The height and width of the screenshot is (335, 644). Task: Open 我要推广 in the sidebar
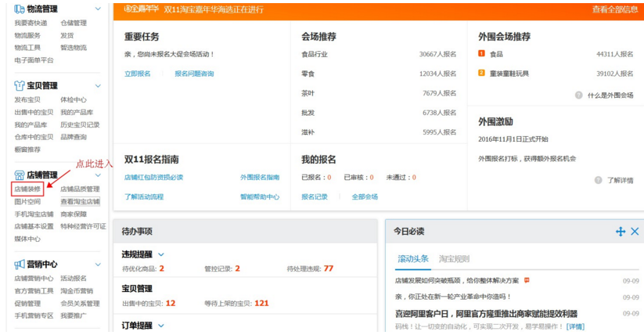74,315
